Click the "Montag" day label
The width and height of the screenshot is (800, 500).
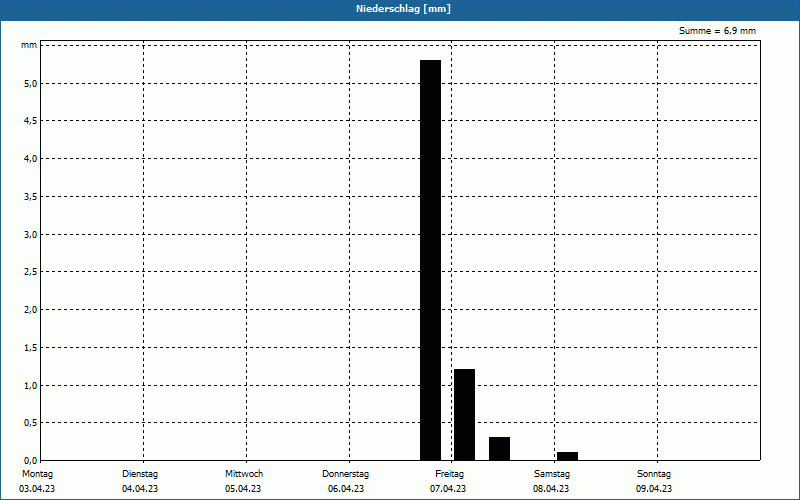pos(37,474)
